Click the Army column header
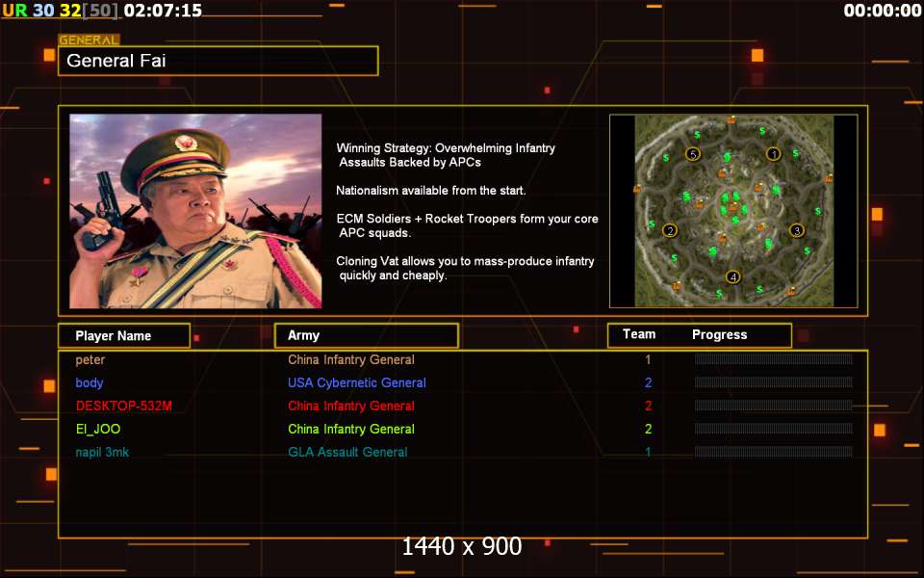The width and height of the screenshot is (924, 578). (x=367, y=335)
